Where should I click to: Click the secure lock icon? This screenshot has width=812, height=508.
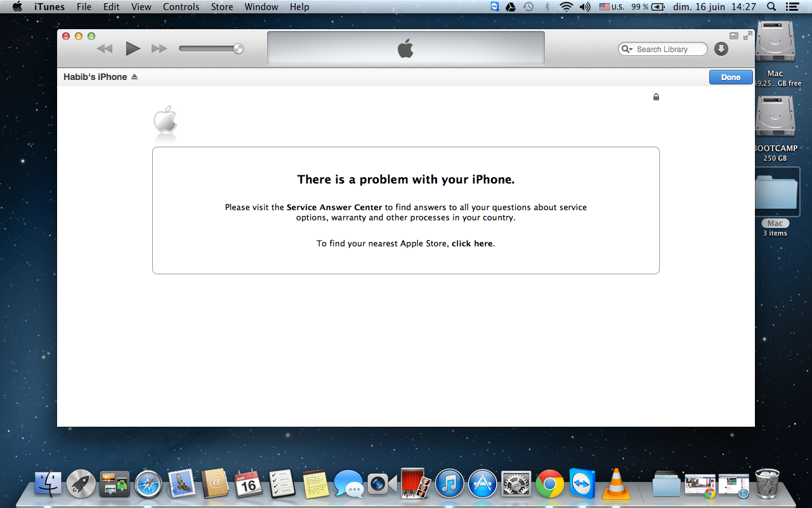pyautogui.click(x=656, y=97)
